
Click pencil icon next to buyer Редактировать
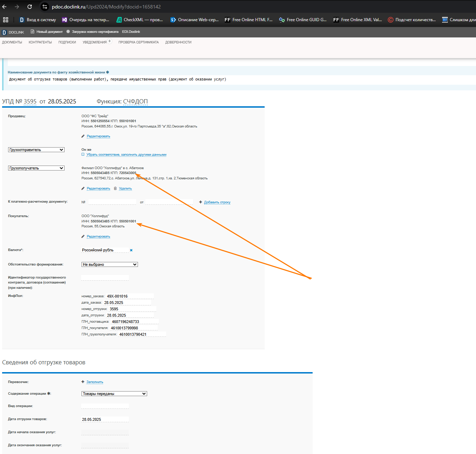pyautogui.click(x=83, y=237)
